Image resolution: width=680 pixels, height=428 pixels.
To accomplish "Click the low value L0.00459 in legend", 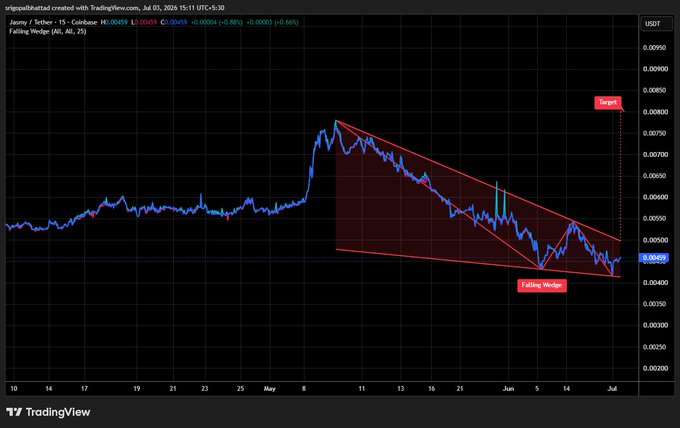I will click(x=144, y=22).
